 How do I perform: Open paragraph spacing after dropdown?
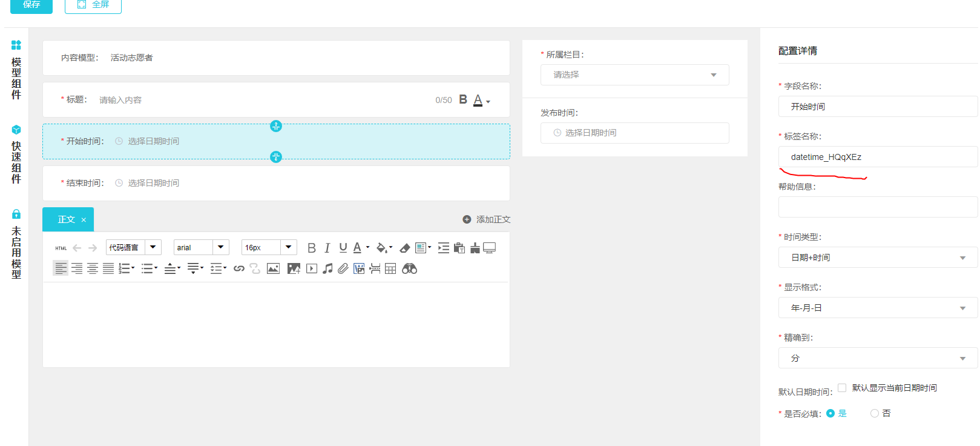[196, 268]
